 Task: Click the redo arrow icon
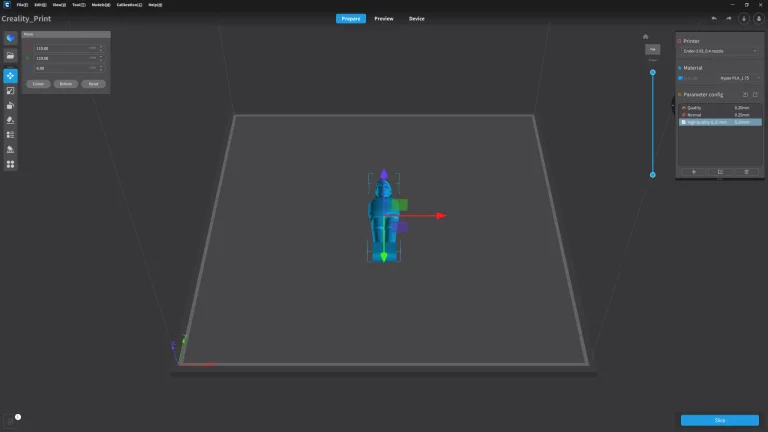click(729, 19)
